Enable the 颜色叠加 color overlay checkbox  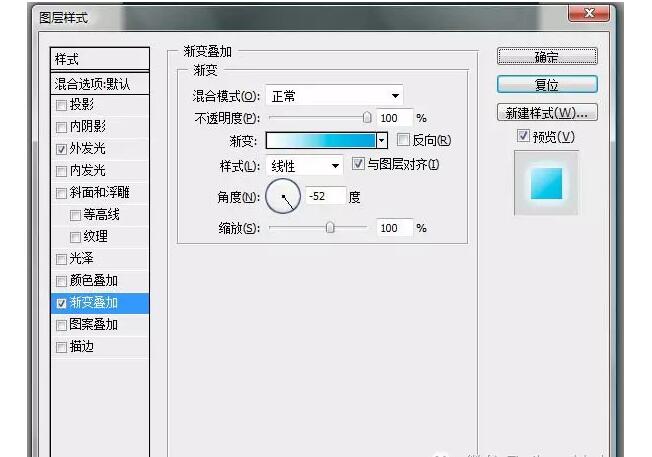(x=61, y=281)
